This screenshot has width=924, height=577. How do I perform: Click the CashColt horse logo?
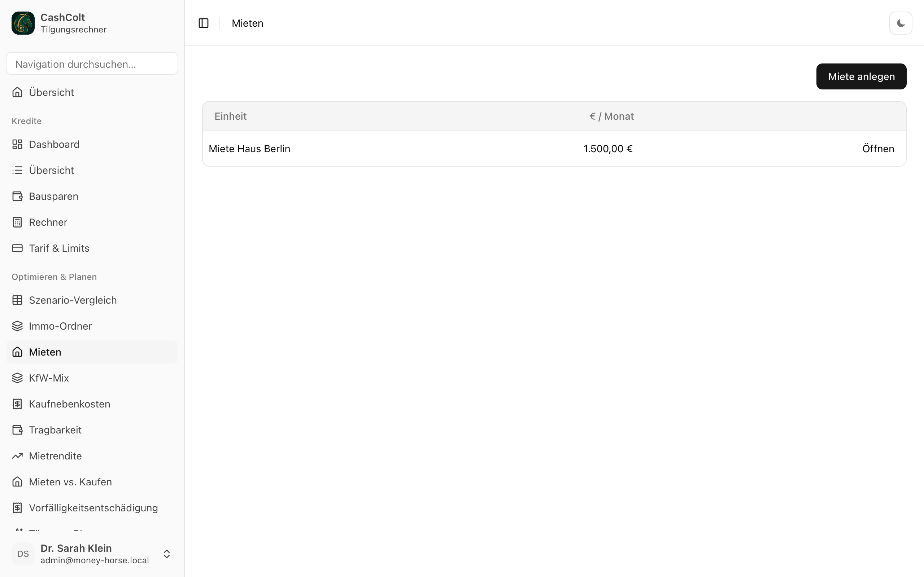tap(23, 23)
